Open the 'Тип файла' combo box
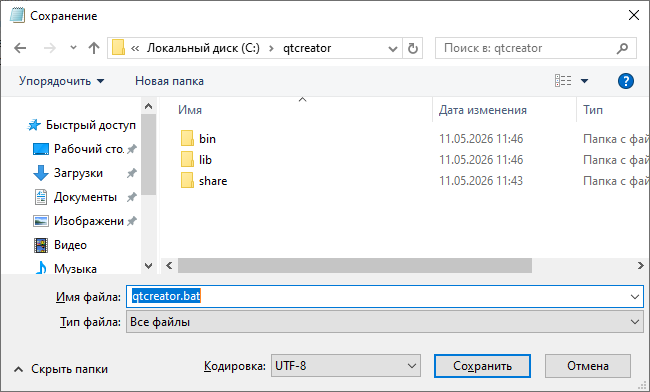The height and width of the screenshot is (392, 650). coord(385,322)
